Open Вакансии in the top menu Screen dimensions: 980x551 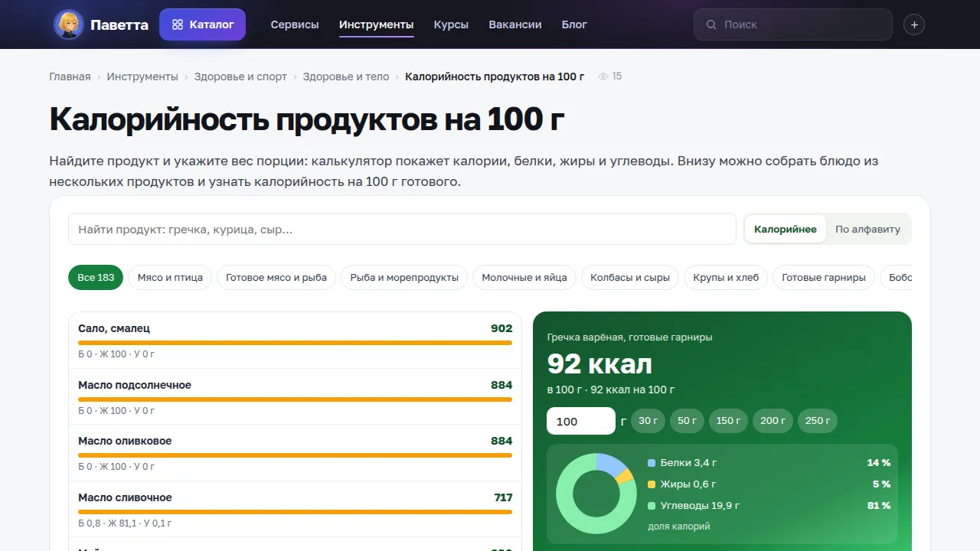coord(515,24)
